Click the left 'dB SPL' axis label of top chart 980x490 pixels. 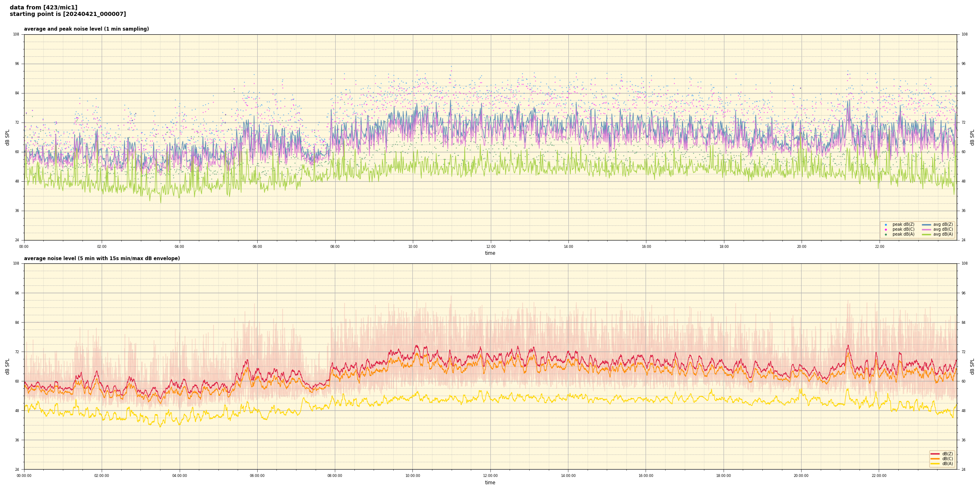[7, 137]
